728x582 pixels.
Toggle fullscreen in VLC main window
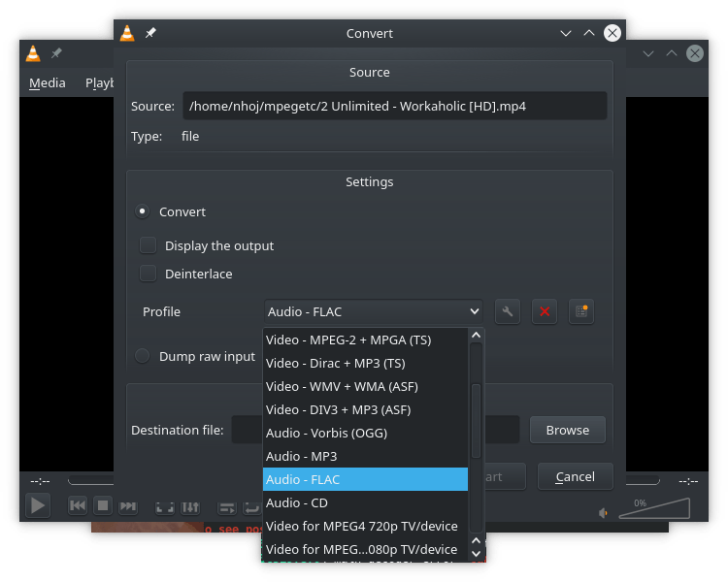tap(165, 507)
